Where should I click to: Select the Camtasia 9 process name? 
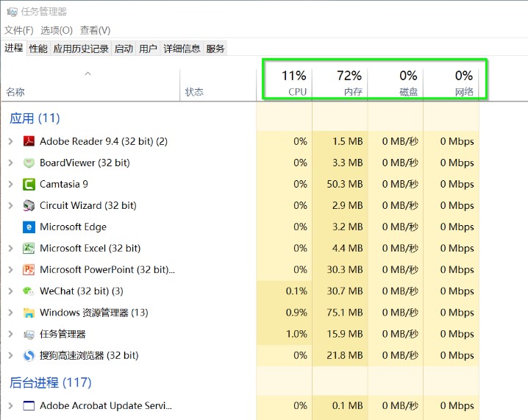(x=64, y=184)
